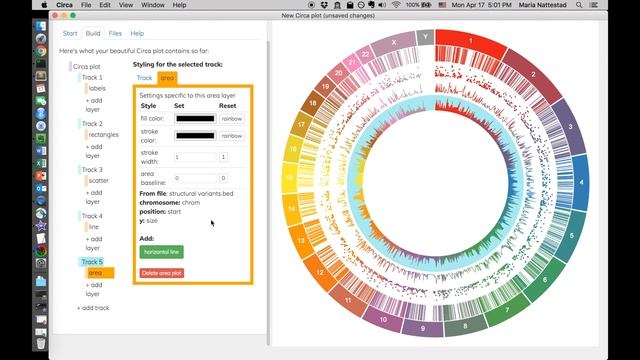Open the purple star iMovie dock icon
This screenshot has width=640, height=360.
(41, 226)
